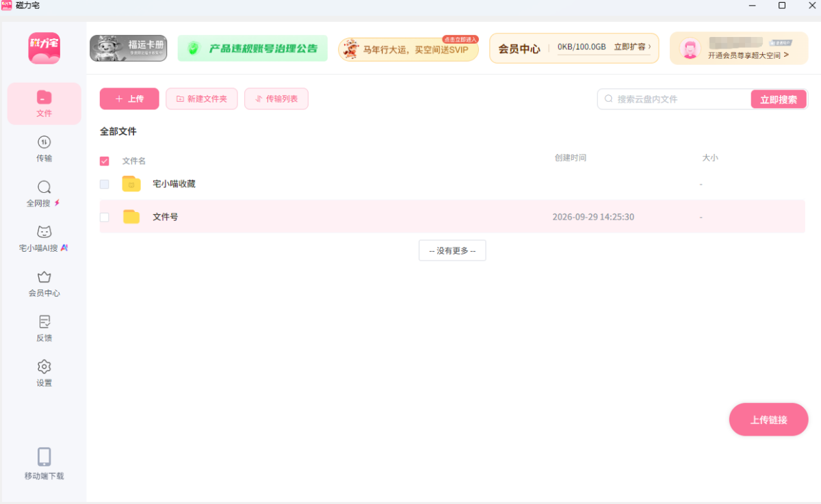Screen dimensions: 821x504
Task: Click 开通会员尊享超大空间 link
Action: pos(748,55)
